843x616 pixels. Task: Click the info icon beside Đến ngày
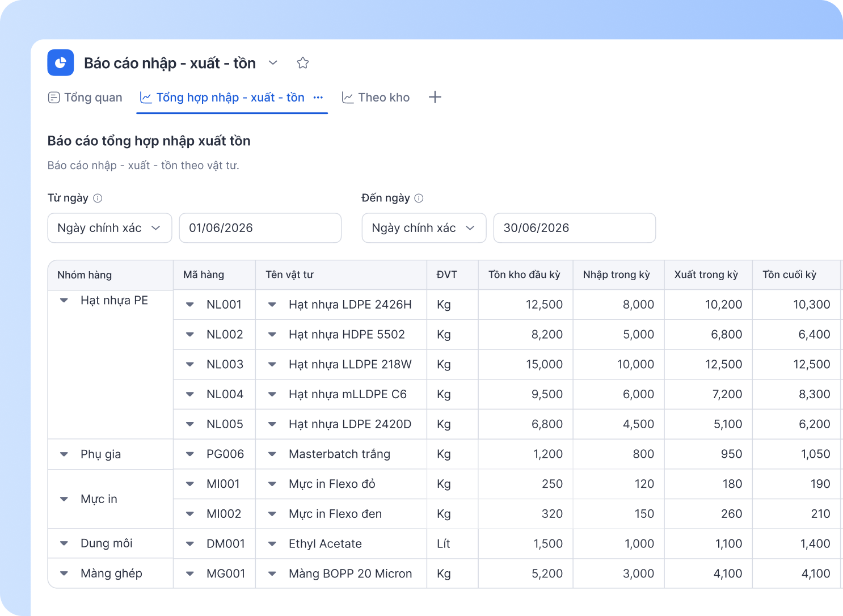click(419, 198)
